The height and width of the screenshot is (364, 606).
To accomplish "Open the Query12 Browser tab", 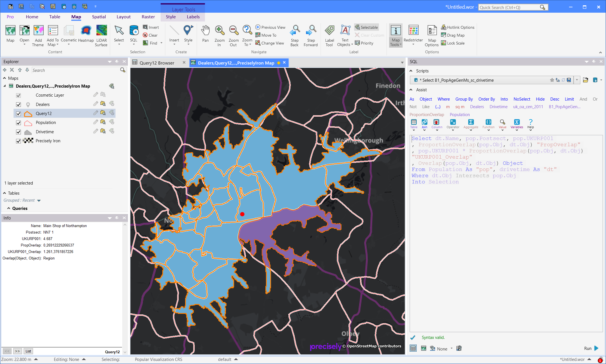I will pyautogui.click(x=157, y=63).
